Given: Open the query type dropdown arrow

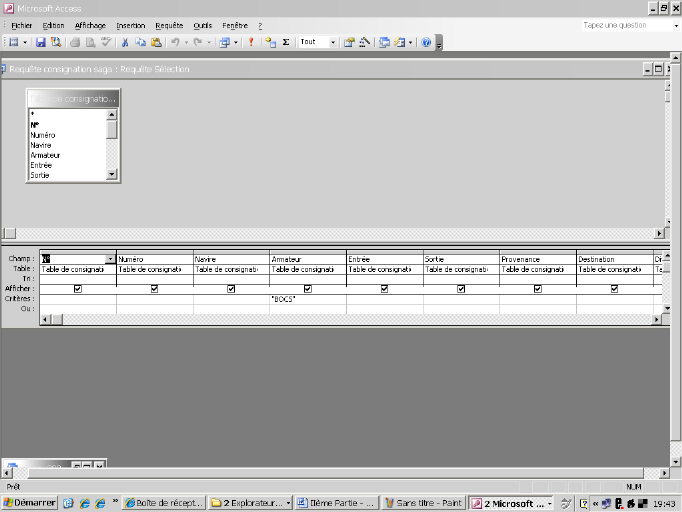Looking at the screenshot, I should (235, 43).
